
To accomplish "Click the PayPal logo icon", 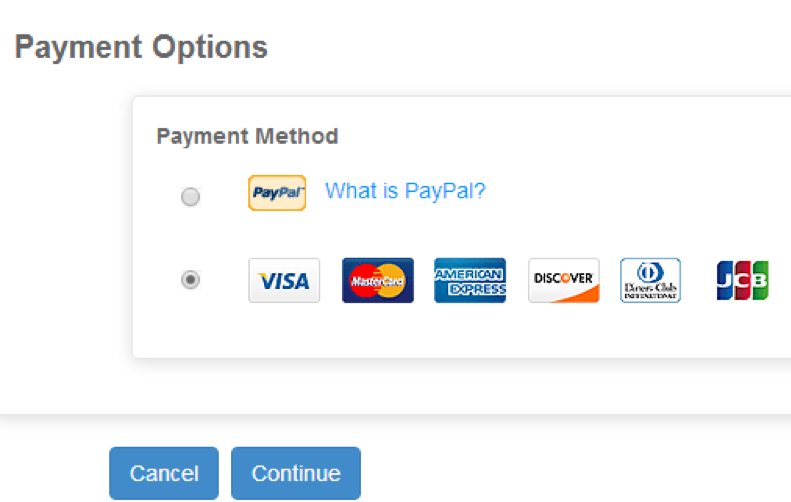I will coord(277,193).
